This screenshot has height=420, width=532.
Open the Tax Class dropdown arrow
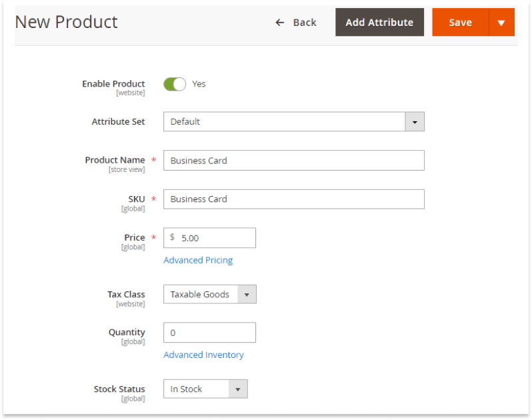tap(247, 295)
